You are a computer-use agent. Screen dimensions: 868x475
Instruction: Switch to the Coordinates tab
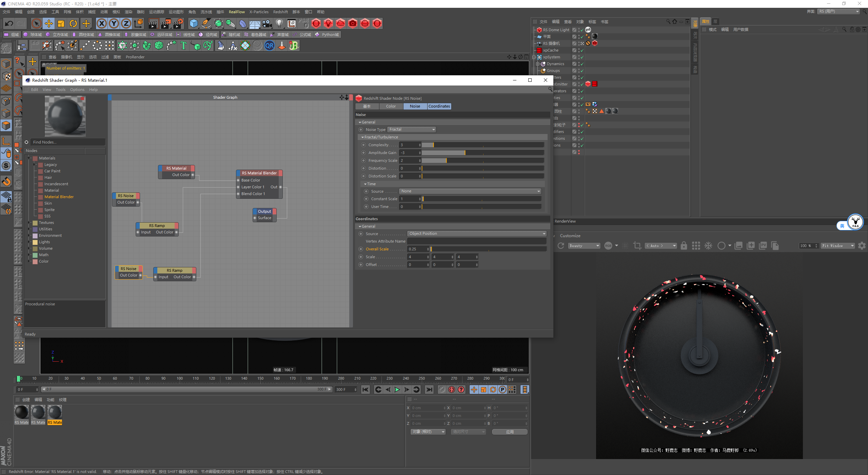(439, 106)
